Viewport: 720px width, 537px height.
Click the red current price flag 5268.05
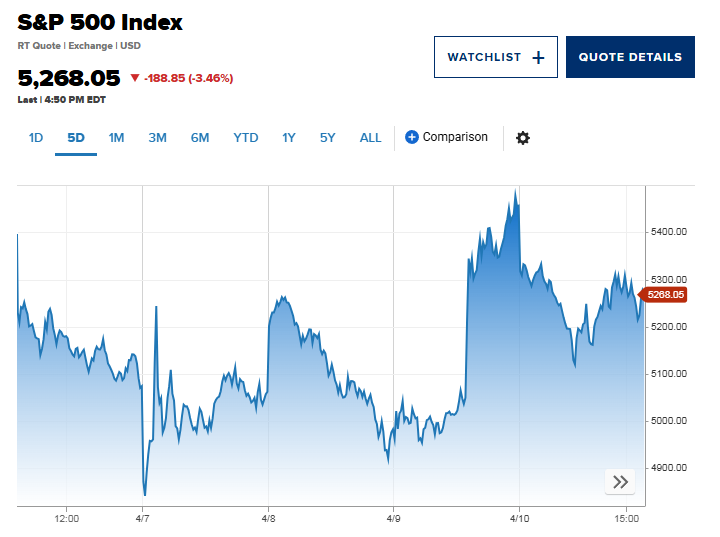coord(663,294)
